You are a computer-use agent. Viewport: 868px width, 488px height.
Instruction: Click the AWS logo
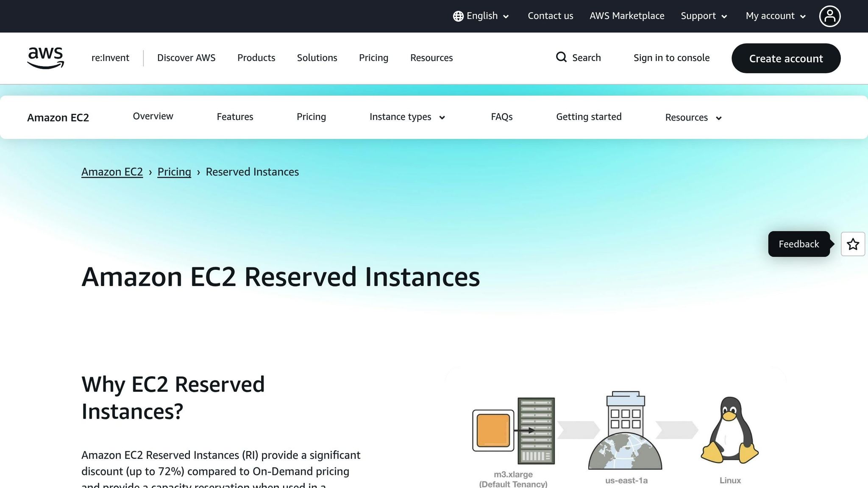[45, 58]
